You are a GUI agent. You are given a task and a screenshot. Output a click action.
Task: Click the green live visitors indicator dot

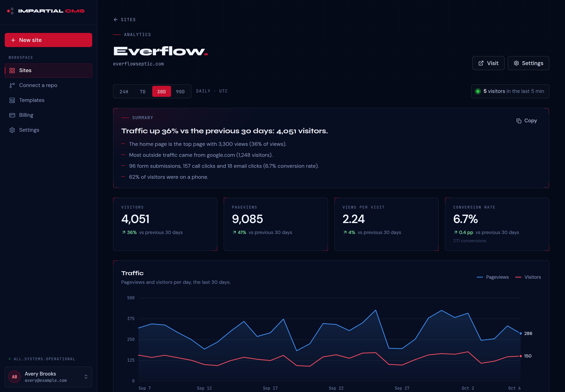[478, 91]
